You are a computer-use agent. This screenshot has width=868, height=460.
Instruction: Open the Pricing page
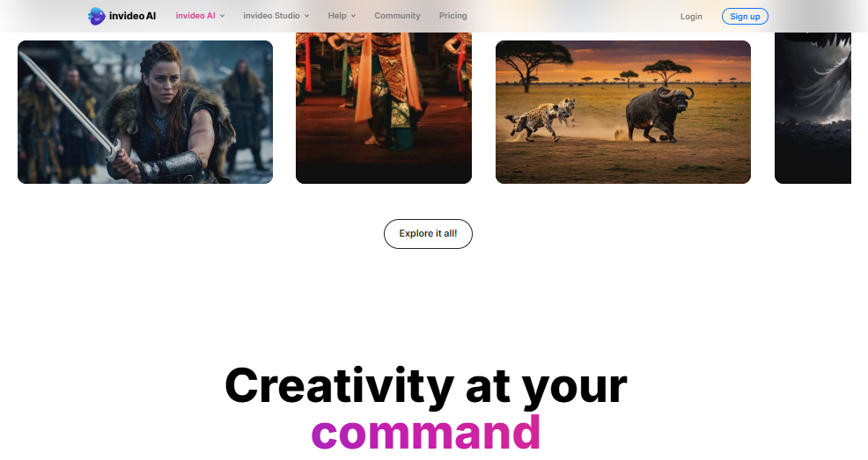coord(452,16)
